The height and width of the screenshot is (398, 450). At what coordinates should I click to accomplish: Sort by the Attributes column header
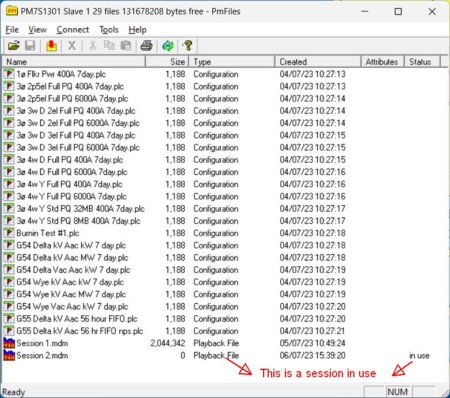coord(382,62)
